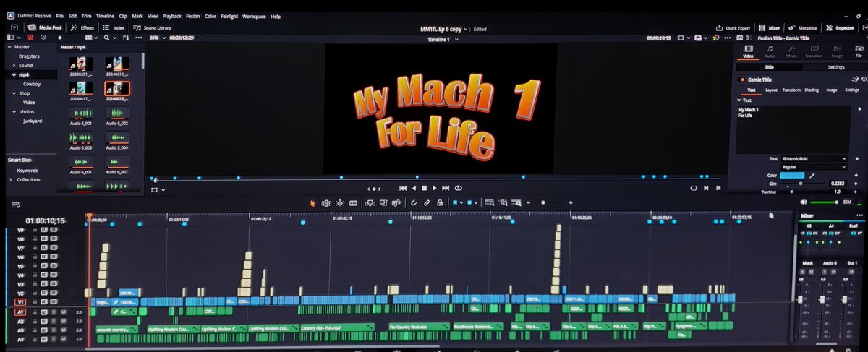Toggle loop playback in viewer transport
Screen dimensions: 868x352
(458, 188)
